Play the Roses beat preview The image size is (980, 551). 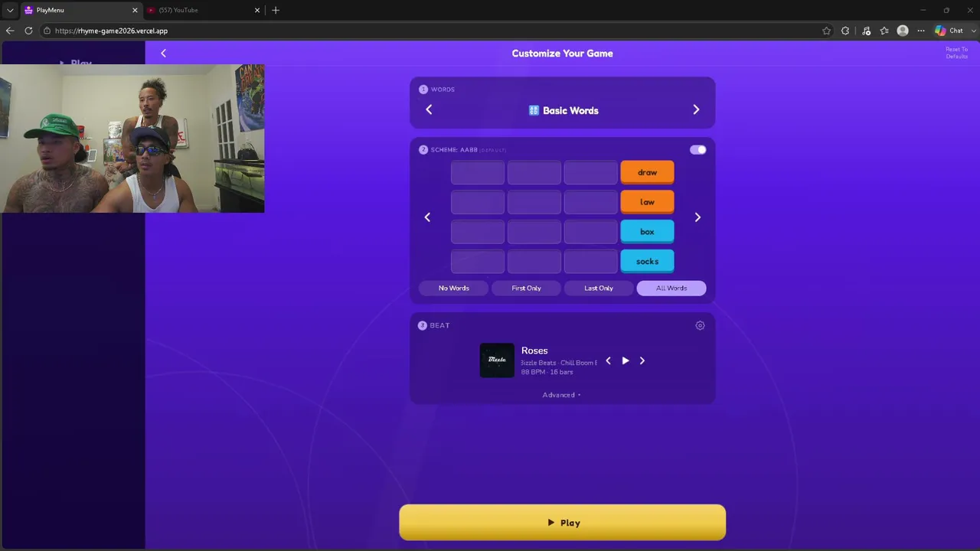point(626,360)
